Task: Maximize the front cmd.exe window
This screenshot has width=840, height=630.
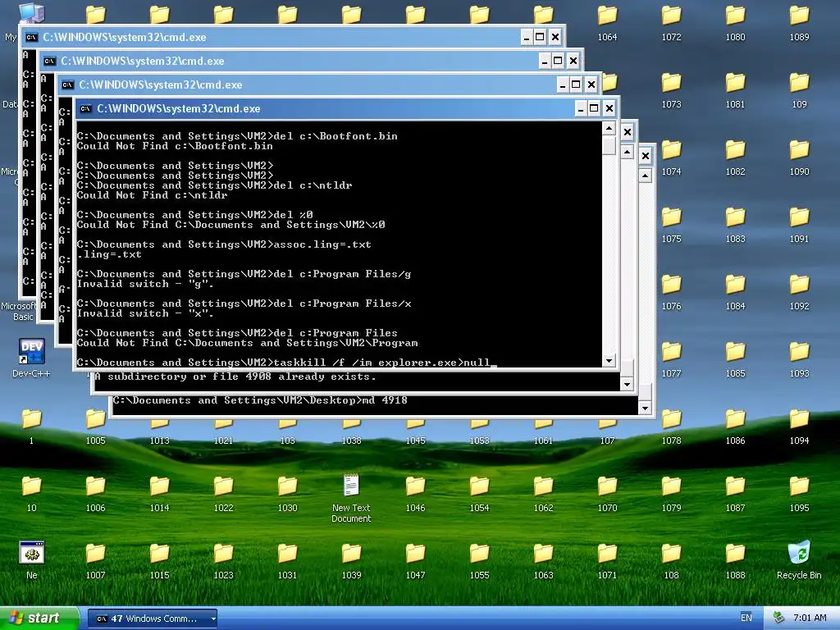Action: click(x=594, y=109)
